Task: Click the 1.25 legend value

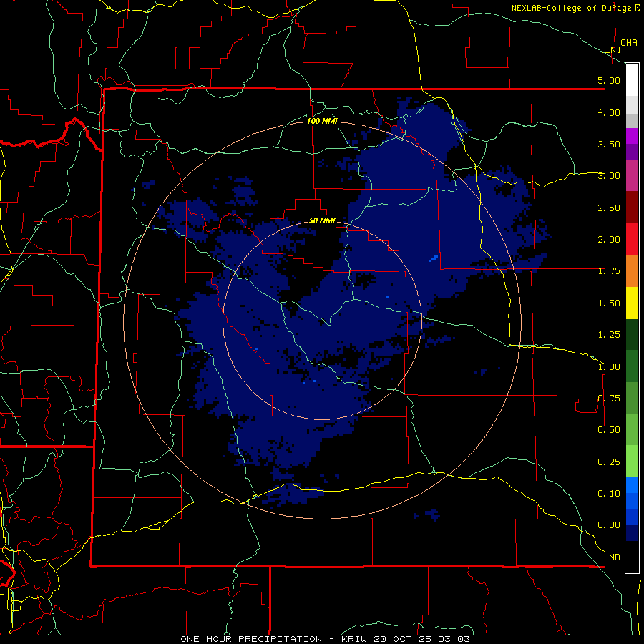Action: [609, 335]
